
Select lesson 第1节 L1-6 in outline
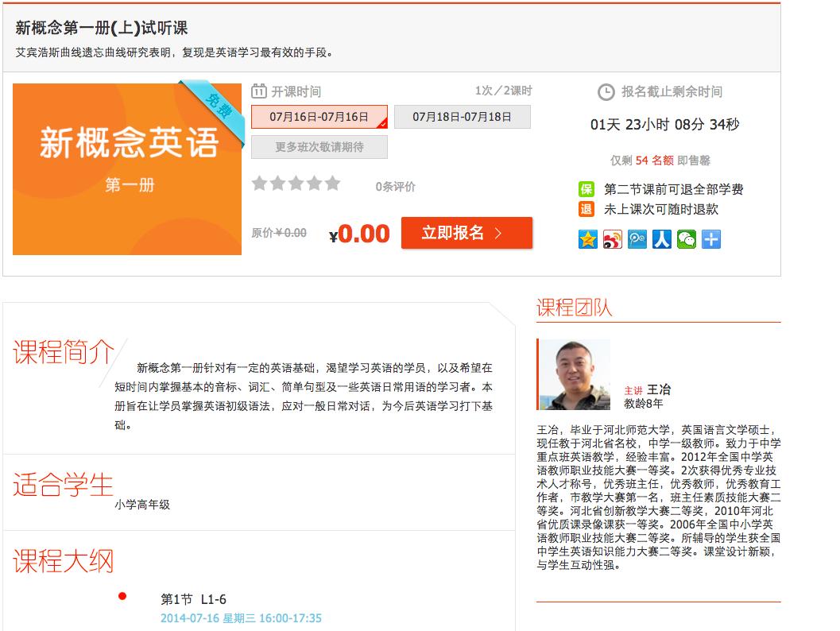pos(193,599)
